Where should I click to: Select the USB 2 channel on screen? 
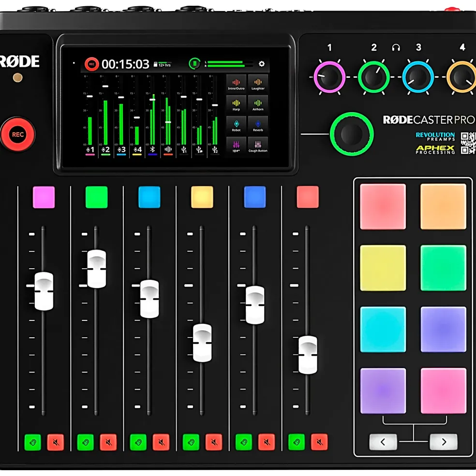coord(215,150)
